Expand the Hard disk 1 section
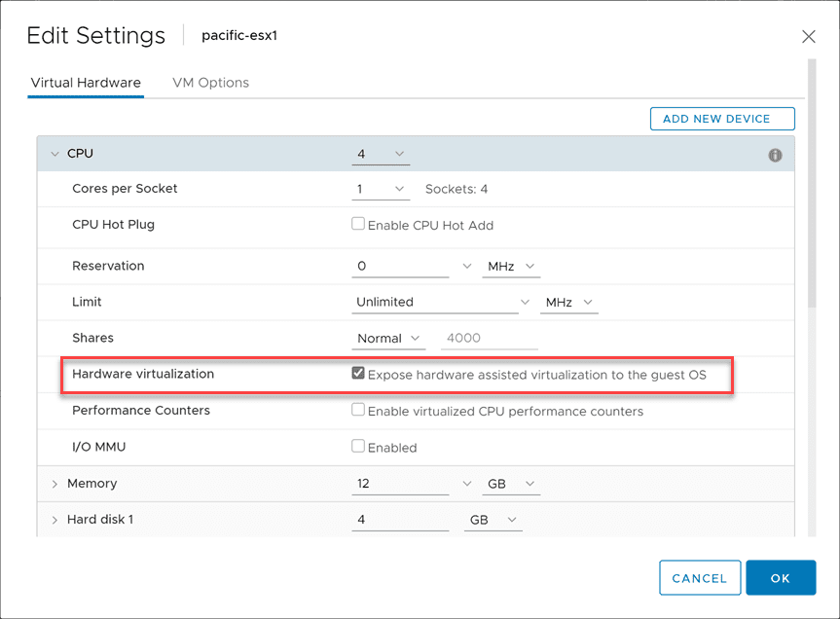Screen dimensions: 840x619 tap(55, 519)
